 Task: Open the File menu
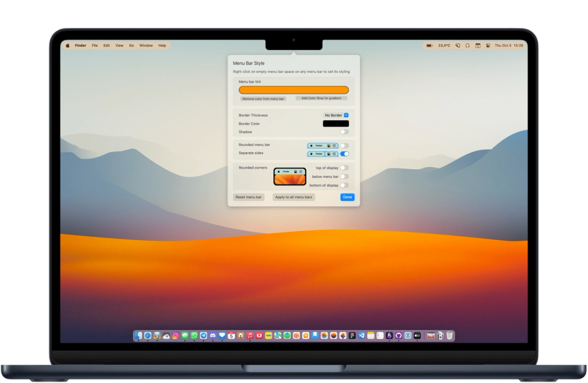tap(95, 45)
